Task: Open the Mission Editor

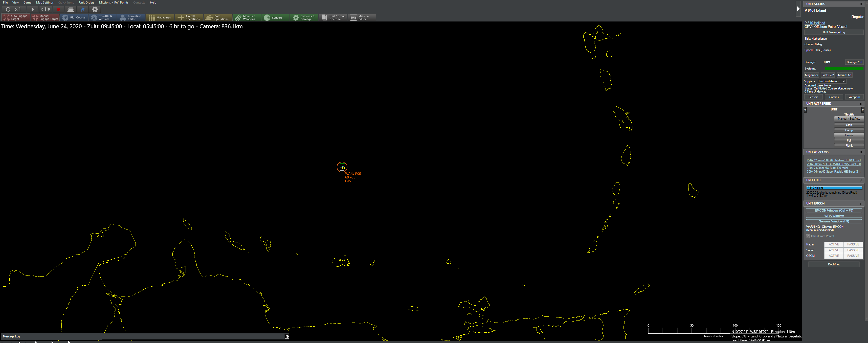Action: (362, 17)
